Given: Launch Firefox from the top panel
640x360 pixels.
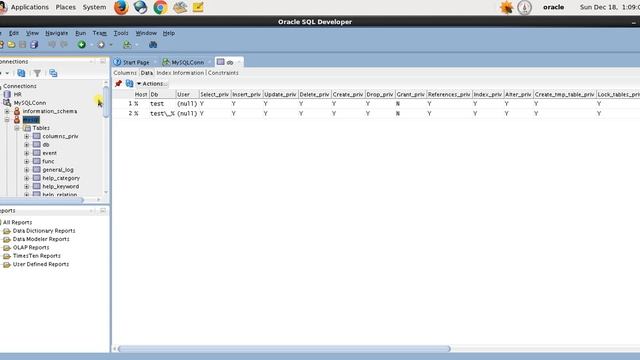Looking at the screenshot, I should tap(121, 7).
